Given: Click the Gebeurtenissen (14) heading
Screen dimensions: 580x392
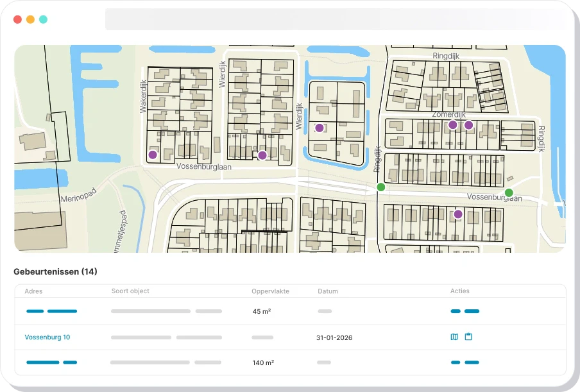Looking at the screenshot, I should (x=55, y=272).
